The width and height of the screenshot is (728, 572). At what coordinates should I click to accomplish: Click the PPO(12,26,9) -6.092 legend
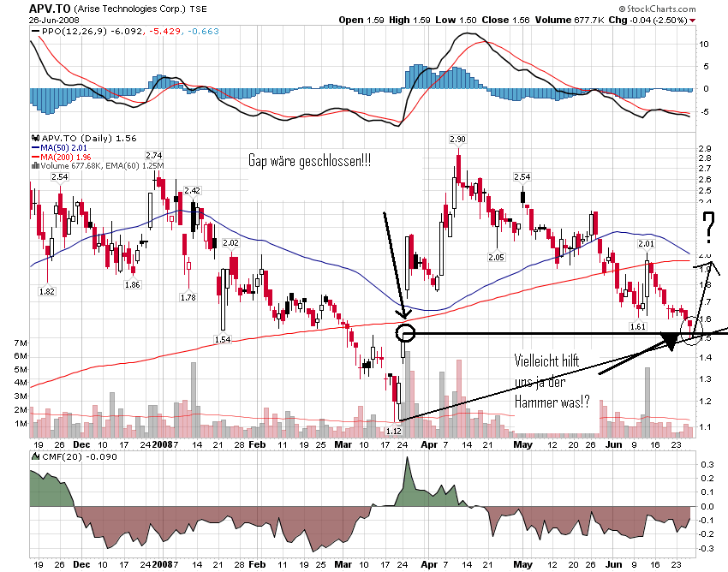coord(92,31)
